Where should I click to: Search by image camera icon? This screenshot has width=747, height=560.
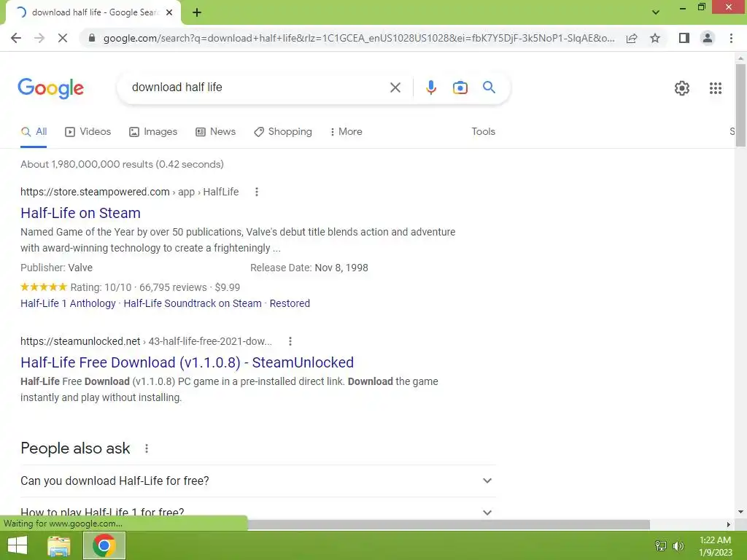pos(460,87)
